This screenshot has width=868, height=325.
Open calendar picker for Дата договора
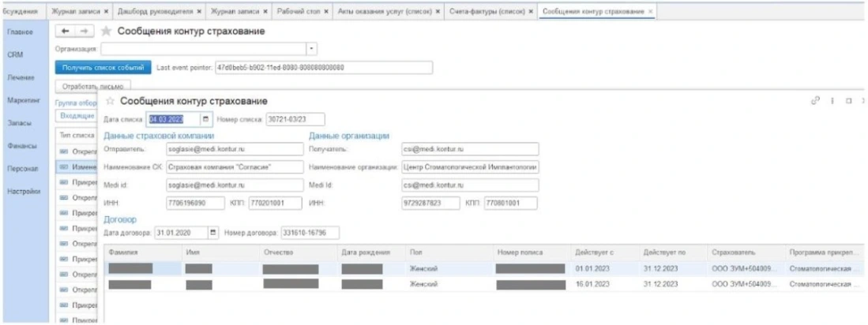tap(214, 233)
